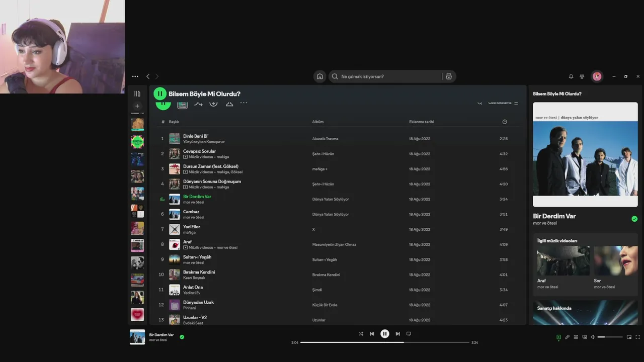Click the Bilsem Böyle Mi Olurdu? right panel title
The image size is (644, 362).
pyautogui.click(x=557, y=94)
